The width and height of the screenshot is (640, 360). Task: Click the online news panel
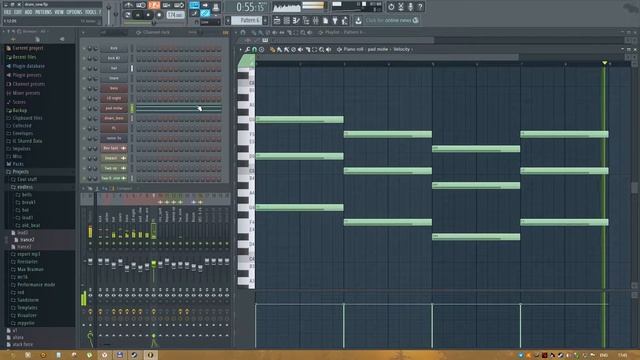tap(392, 20)
